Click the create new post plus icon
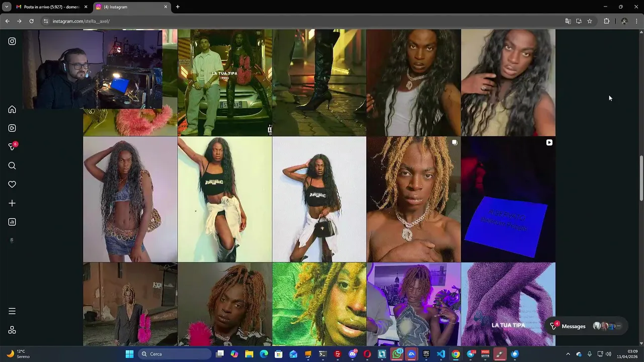The width and height of the screenshot is (644, 362). tap(12, 203)
